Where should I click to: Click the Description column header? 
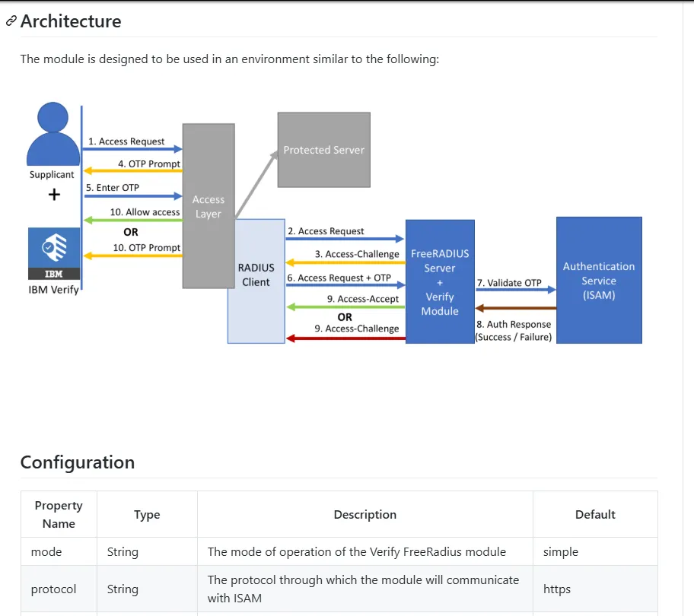pyautogui.click(x=365, y=514)
